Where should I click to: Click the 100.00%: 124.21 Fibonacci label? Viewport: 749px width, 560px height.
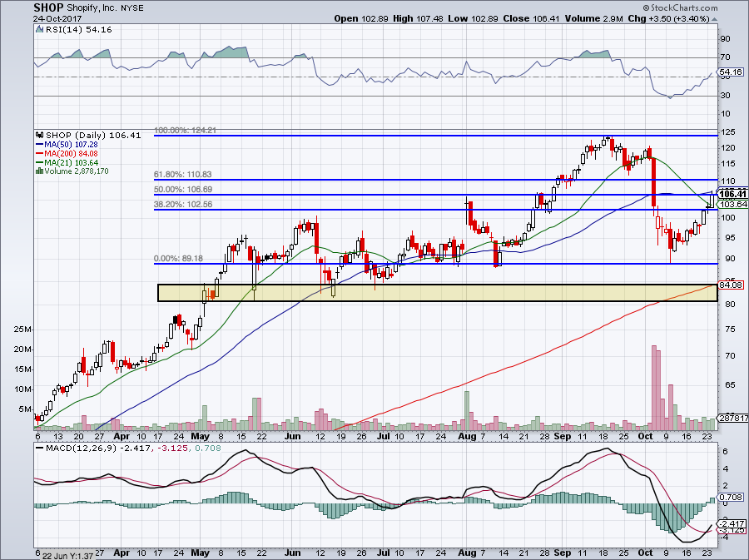pos(186,130)
